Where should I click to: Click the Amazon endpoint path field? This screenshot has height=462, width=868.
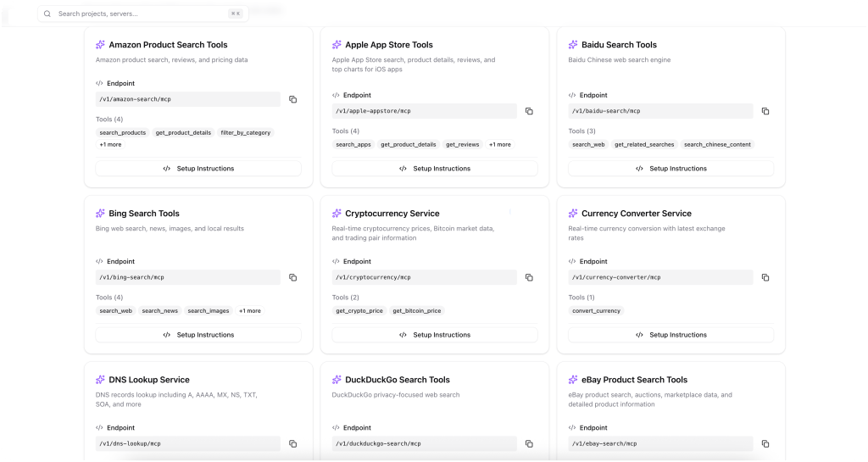188,99
